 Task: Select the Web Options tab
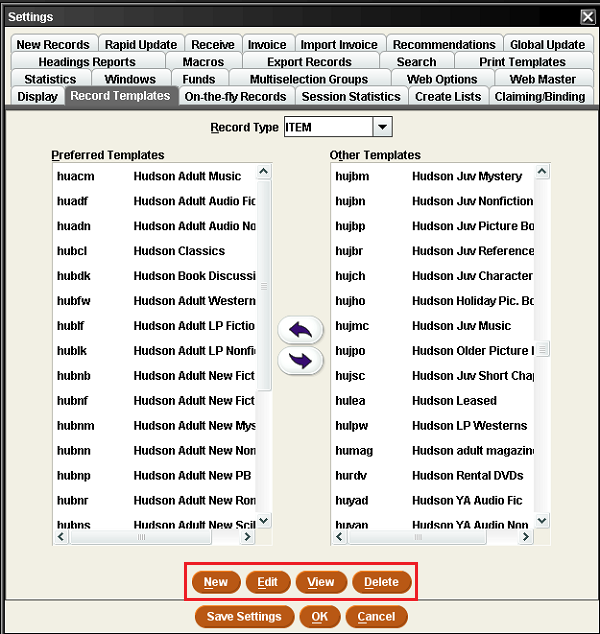(442, 79)
